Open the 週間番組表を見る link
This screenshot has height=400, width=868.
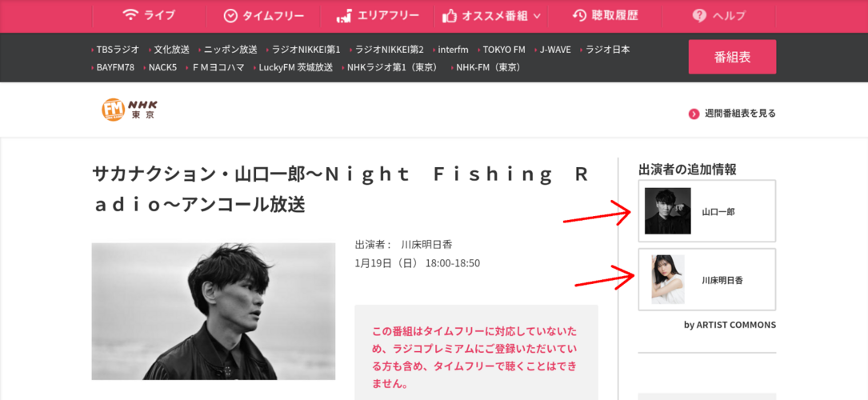tap(739, 114)
